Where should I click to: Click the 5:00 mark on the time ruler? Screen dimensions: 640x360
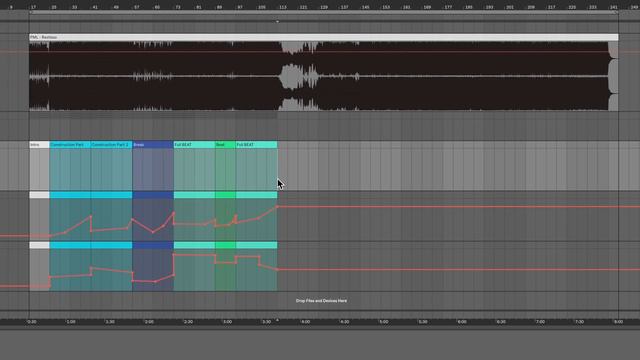[384, 322]
